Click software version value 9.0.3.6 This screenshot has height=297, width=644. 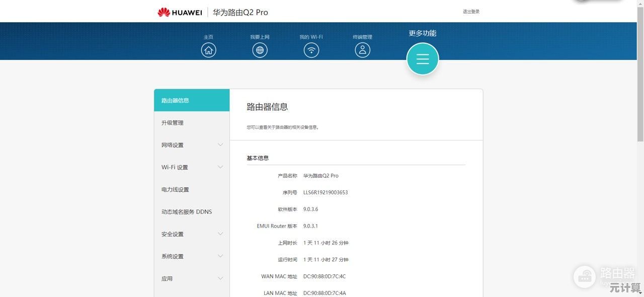310,209
